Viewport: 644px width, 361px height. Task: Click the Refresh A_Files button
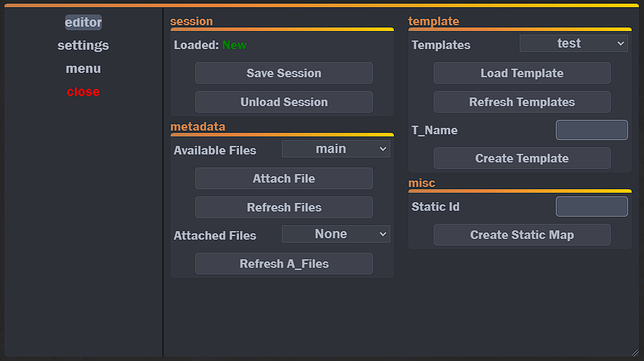[283, 264]
